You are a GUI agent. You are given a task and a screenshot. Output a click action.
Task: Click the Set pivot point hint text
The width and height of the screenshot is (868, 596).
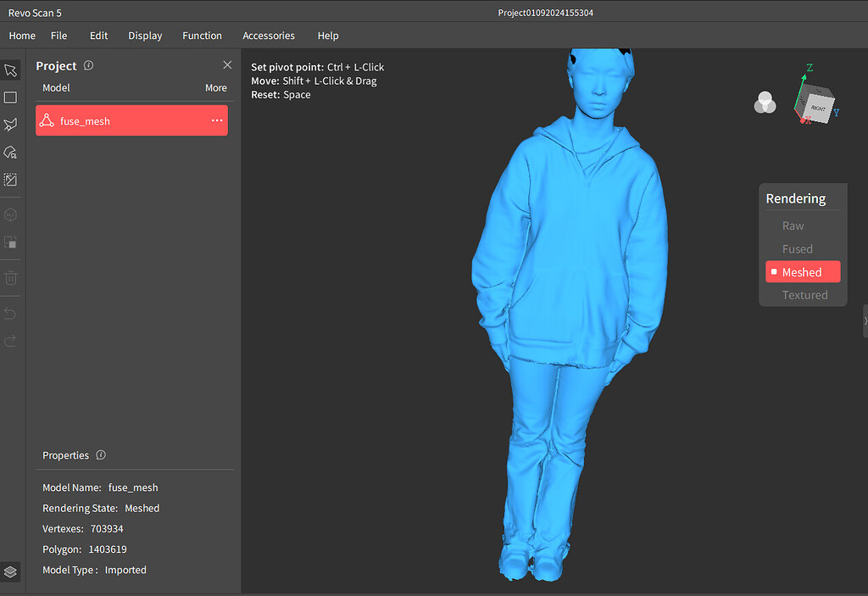pos(317,67)
